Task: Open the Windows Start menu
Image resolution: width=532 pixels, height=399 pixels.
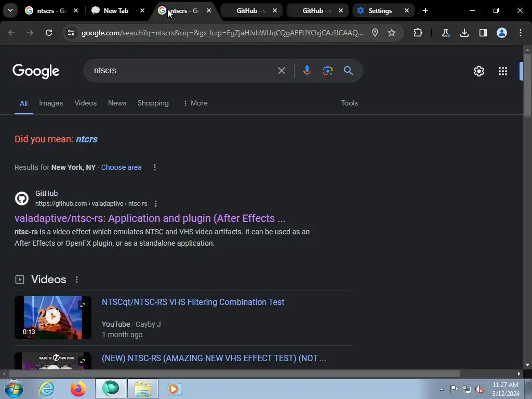Action: tap(14, 389)
